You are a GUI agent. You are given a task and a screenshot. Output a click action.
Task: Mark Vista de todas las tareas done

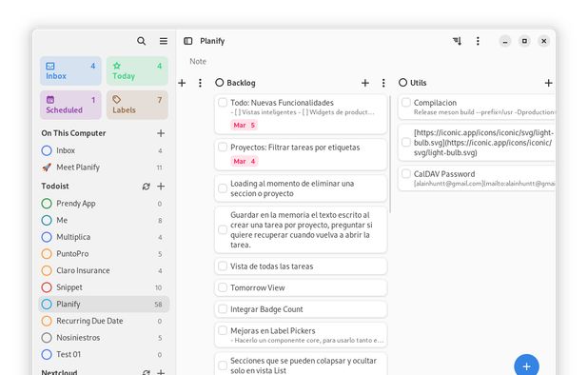point(223,266)
